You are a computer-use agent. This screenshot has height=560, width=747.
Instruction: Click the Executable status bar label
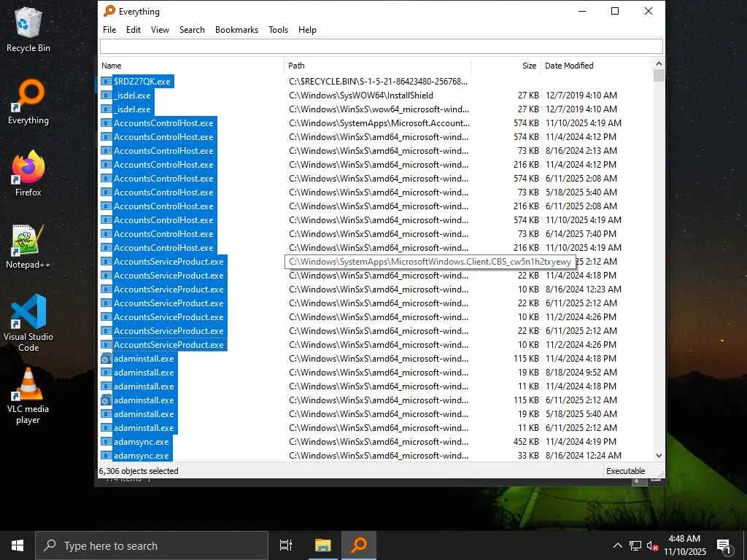tap(625, 471)
